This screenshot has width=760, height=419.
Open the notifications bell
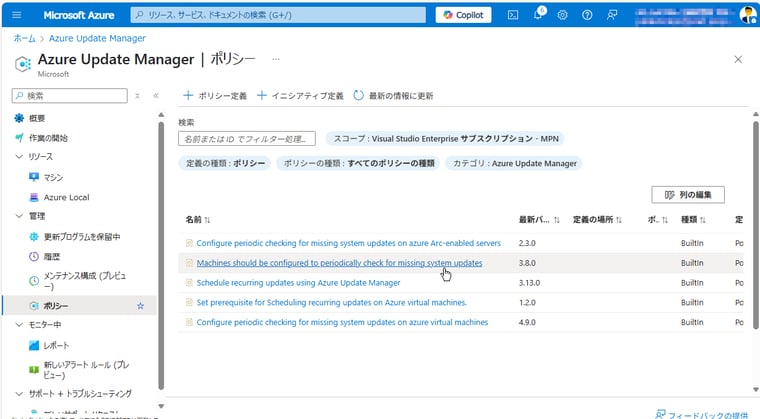(538, 14)
